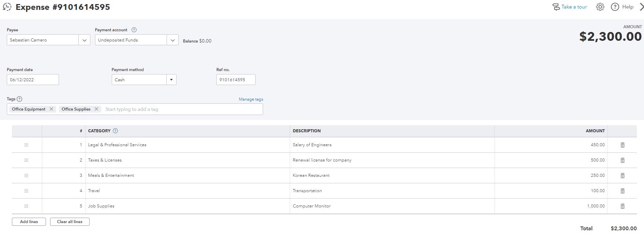Image resolution: width=644 pixels, height=235 pixels.
Task: Open the settings gear icon
Action: click(x=600, y=7)
